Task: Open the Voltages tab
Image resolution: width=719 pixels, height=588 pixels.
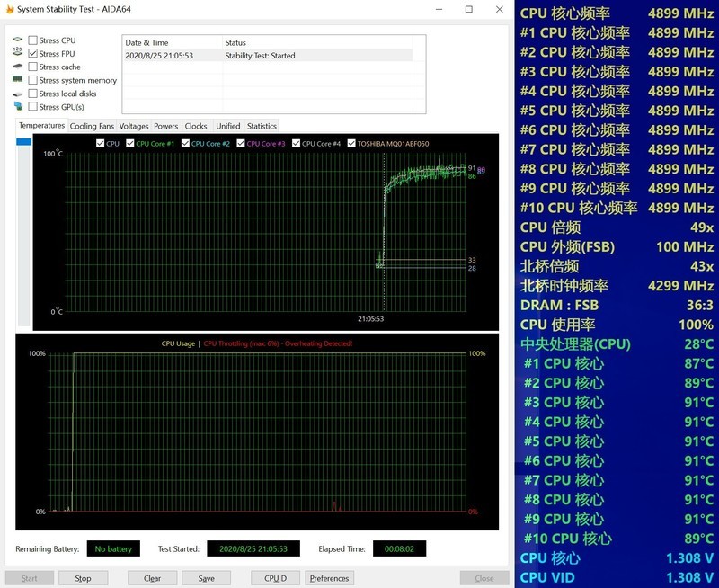Action: [134, 127]
